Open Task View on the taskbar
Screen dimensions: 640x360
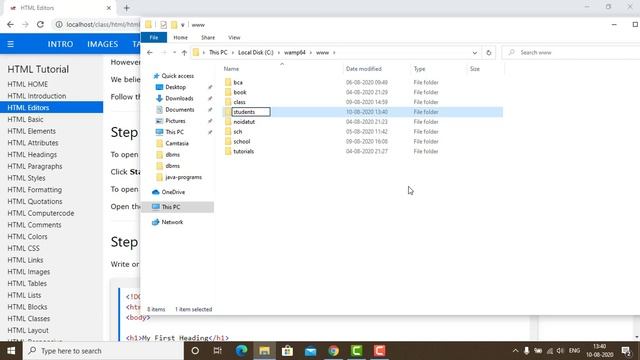coord(218,351)
